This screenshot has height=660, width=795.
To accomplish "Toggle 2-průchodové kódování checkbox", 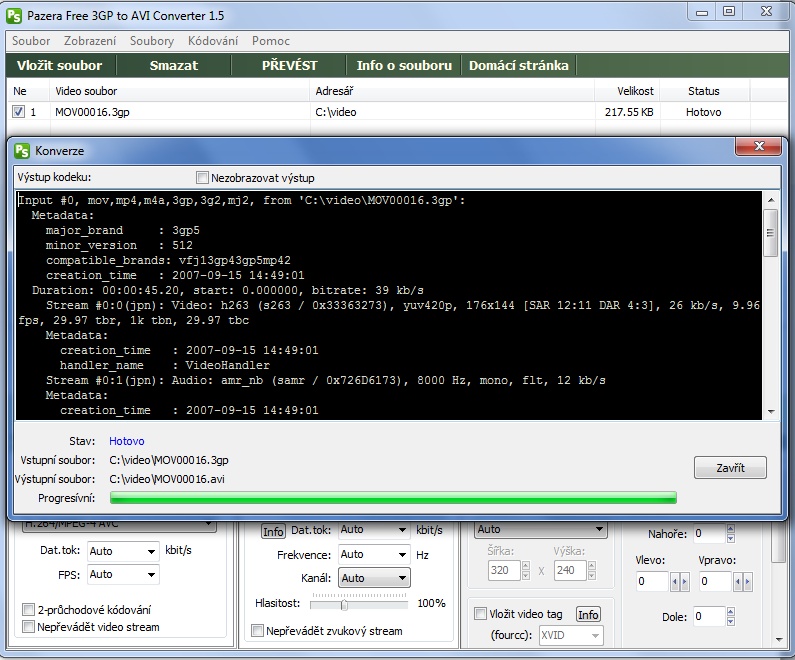I will tap(28, 609).
